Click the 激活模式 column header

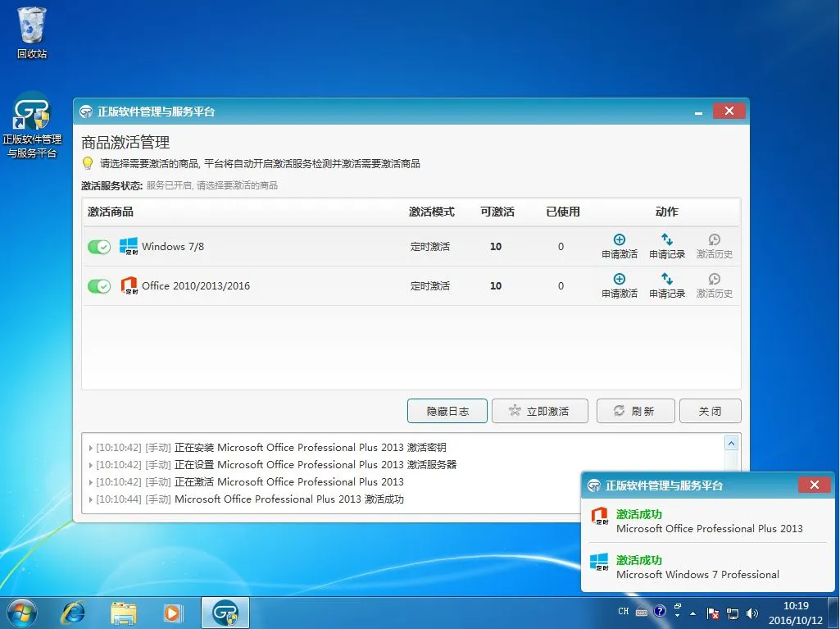[431, 212]
